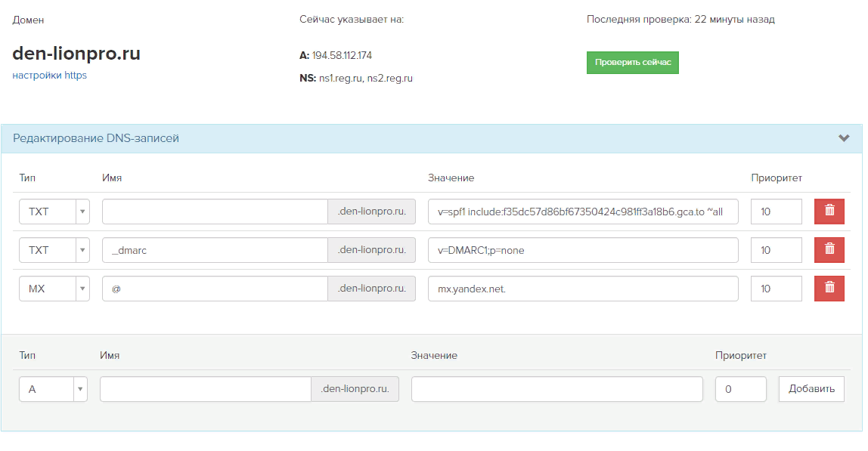The height and width of the screenshot is (451, 868).
Task: Click the Сейчас указывает на: label
Action: 352,20
